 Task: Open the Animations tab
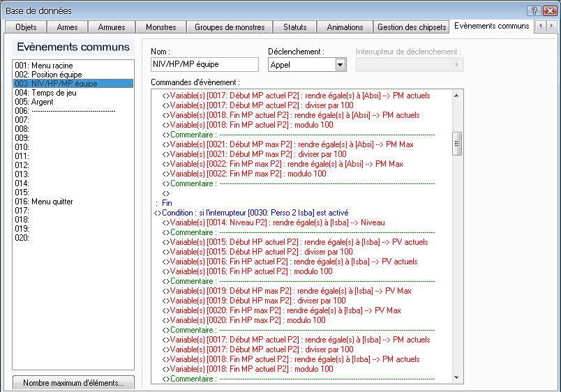pyautogui.click(x=345, y=27)
